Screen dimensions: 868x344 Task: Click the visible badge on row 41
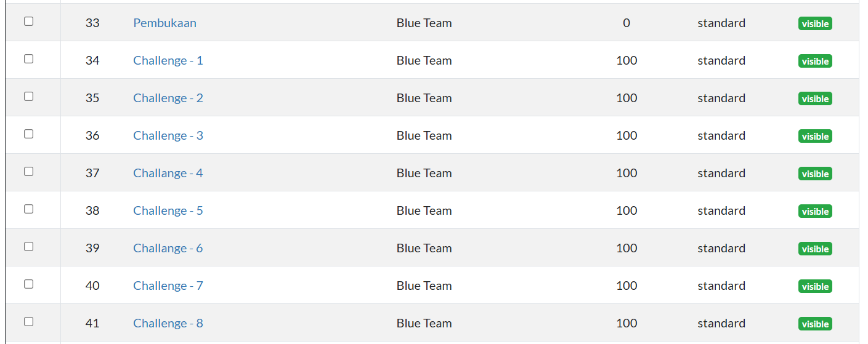coord(815,324)
